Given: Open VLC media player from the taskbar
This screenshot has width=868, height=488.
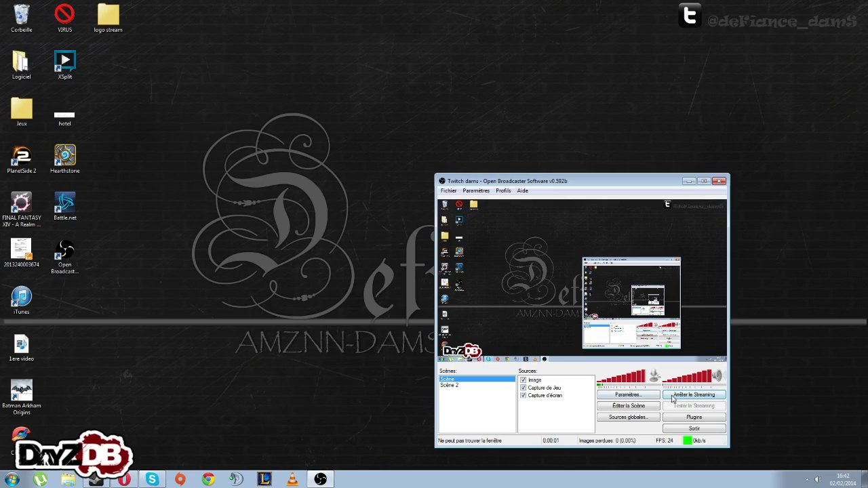Looking at the screenshot, I should point(292,479).
